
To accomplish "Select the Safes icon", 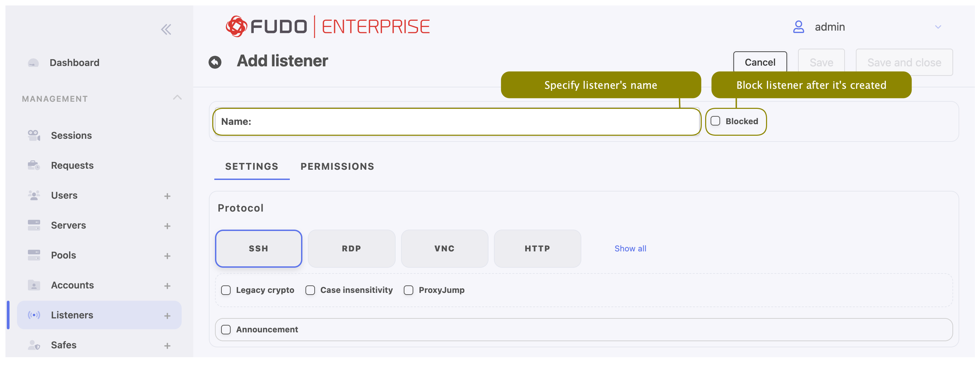I will [x=34, y=345].
